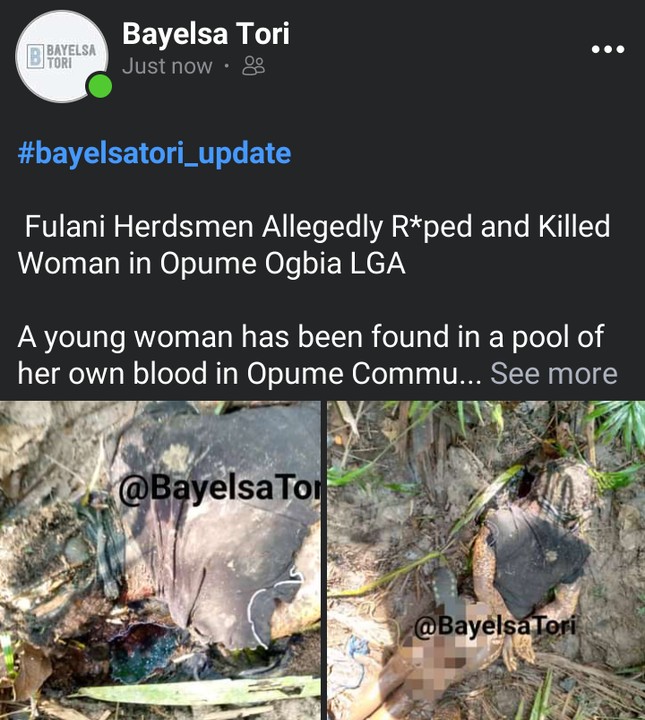
Task: Click the headline line starting "Fulani Herdsmen"
Action: click(317, 227)
